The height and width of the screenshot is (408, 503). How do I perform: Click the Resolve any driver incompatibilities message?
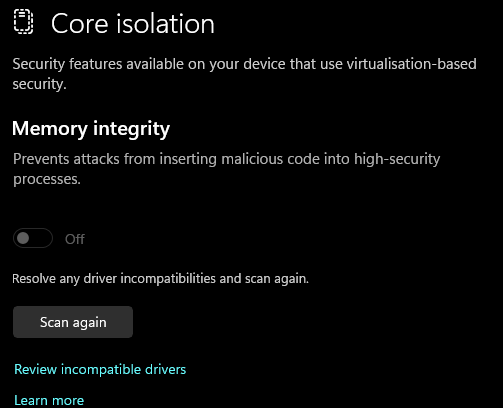[x=160, y=279]
